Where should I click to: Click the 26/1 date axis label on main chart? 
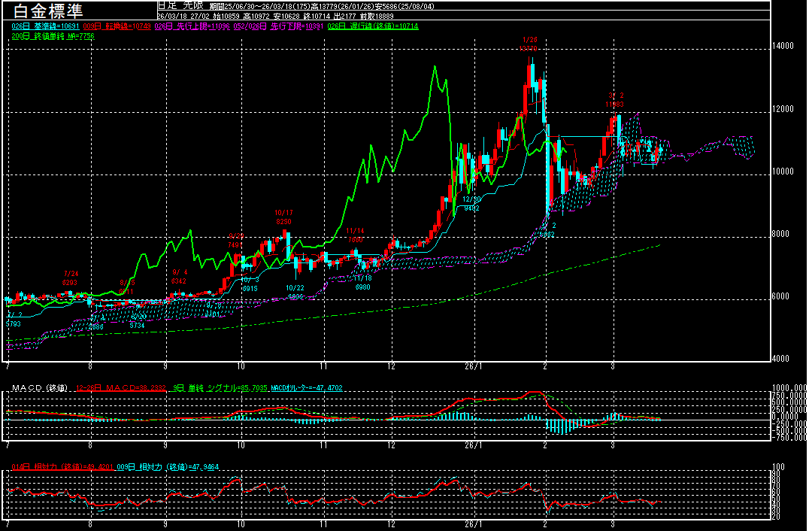pos(474,366)
